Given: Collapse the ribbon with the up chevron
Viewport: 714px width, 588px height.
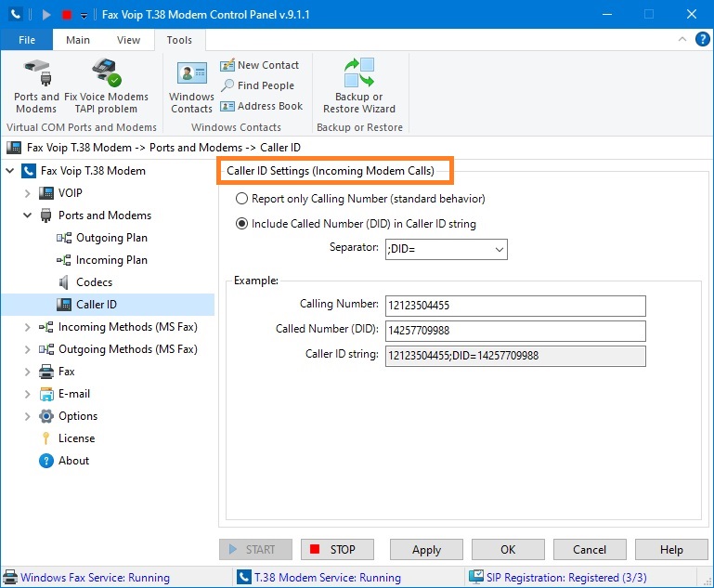Looking at the screenshot, I should [682, 39].
